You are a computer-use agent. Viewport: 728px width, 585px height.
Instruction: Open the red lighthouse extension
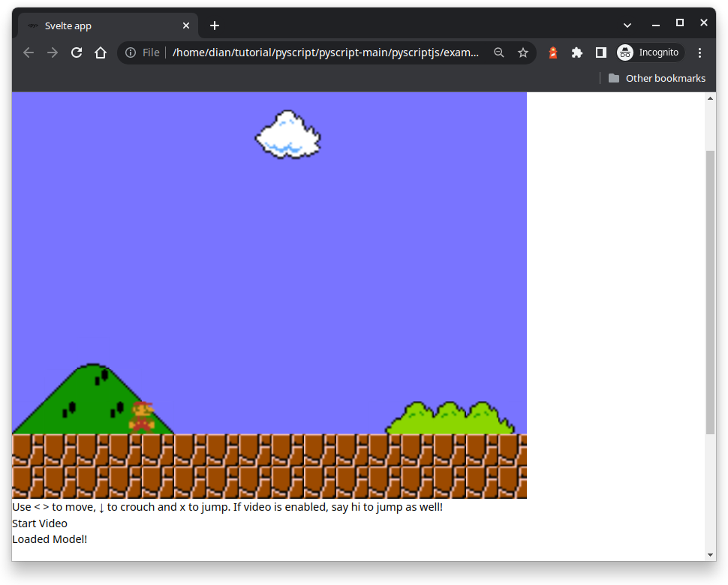click(552, 52)
